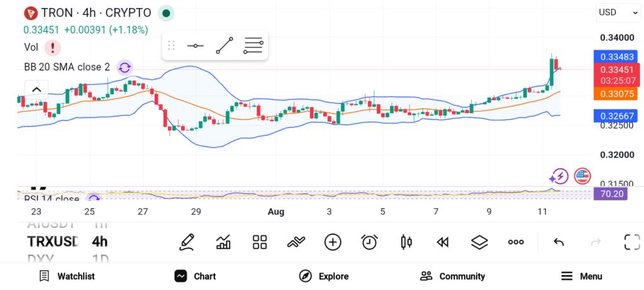
Task: Tap the TRON logo icon
Action: pyautogui.click(x=30, y=13)
